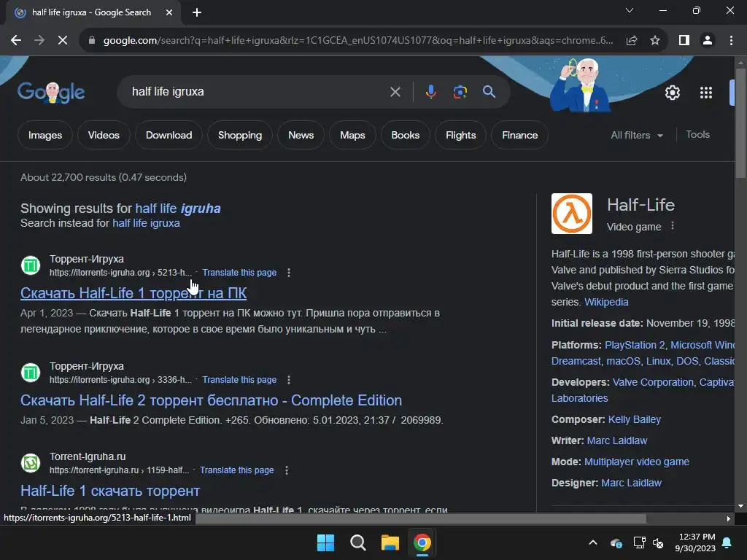
Task: Open Chrome three-dot menu
Action: coord(731,41)
